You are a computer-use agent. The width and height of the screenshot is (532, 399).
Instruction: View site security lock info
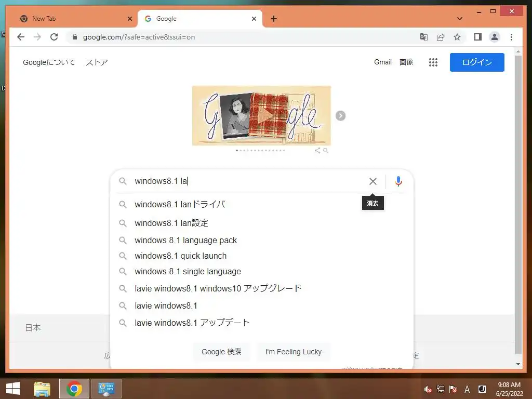[75, 37]
